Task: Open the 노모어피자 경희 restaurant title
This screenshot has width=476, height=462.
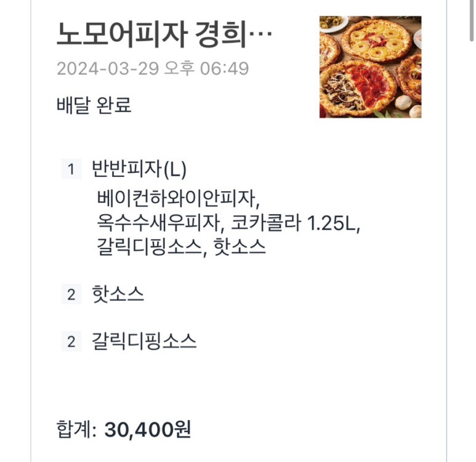Action: click(153, 35)
